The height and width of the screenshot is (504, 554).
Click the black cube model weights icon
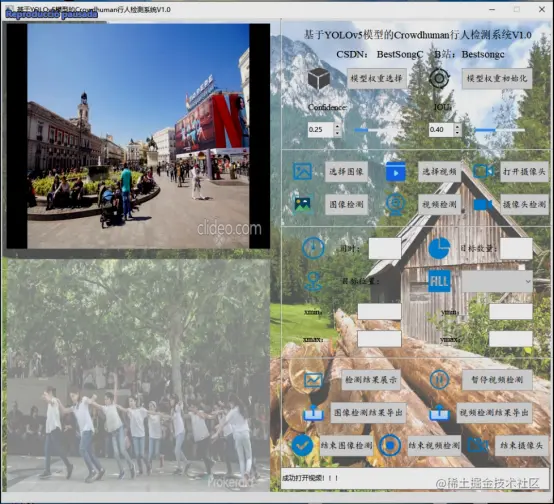click(x=318, y=79)
